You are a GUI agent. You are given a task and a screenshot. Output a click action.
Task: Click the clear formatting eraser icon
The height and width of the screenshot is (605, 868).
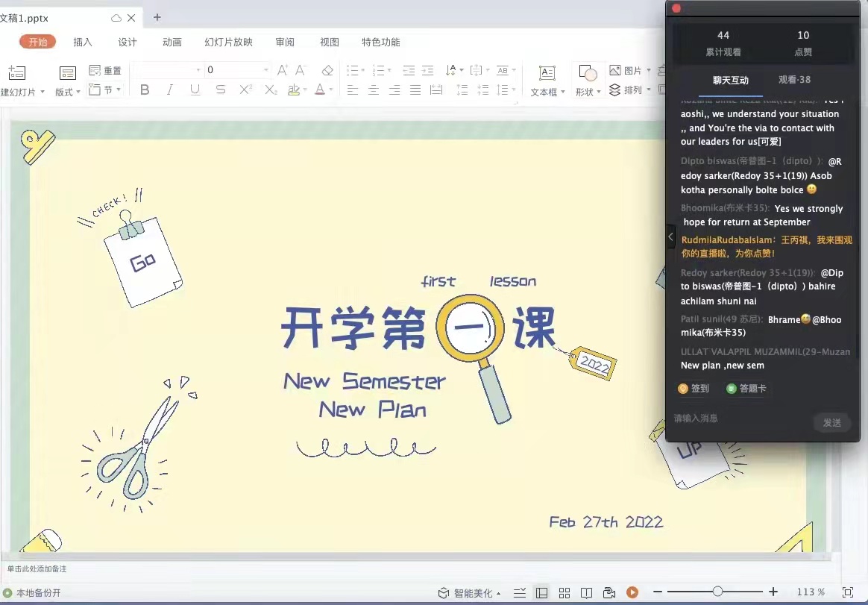pyautogui.click(x=327, y=70)
